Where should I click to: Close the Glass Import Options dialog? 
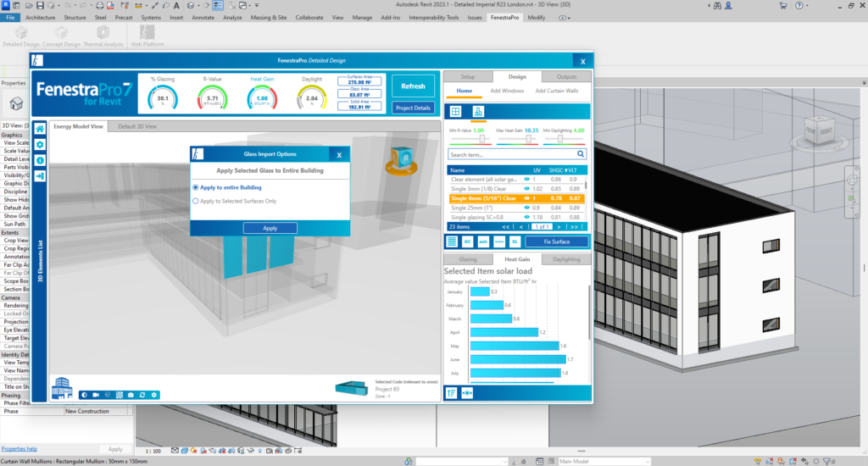tap(339, 155)
